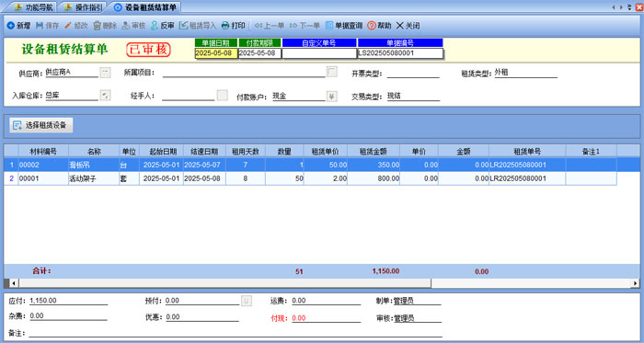Open the 付款账户 account picker button
Viewport: 644px width, 343px height.
tap(332, 96)
